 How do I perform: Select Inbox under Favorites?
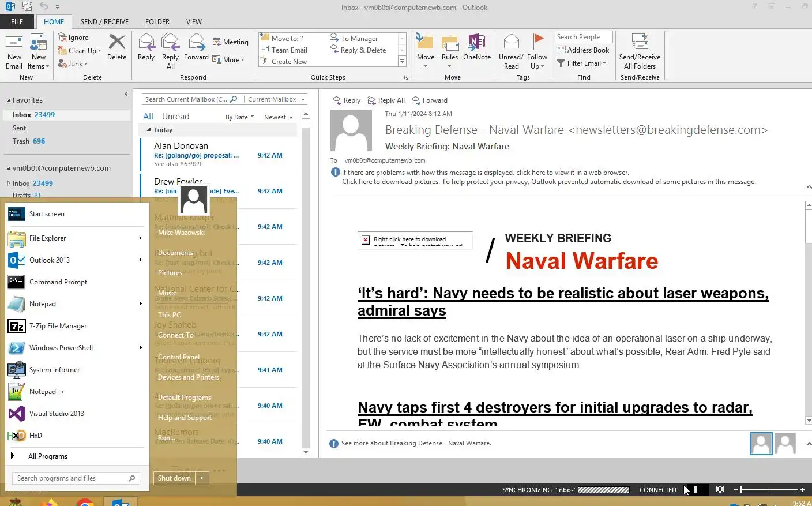(x=67, y=115)
